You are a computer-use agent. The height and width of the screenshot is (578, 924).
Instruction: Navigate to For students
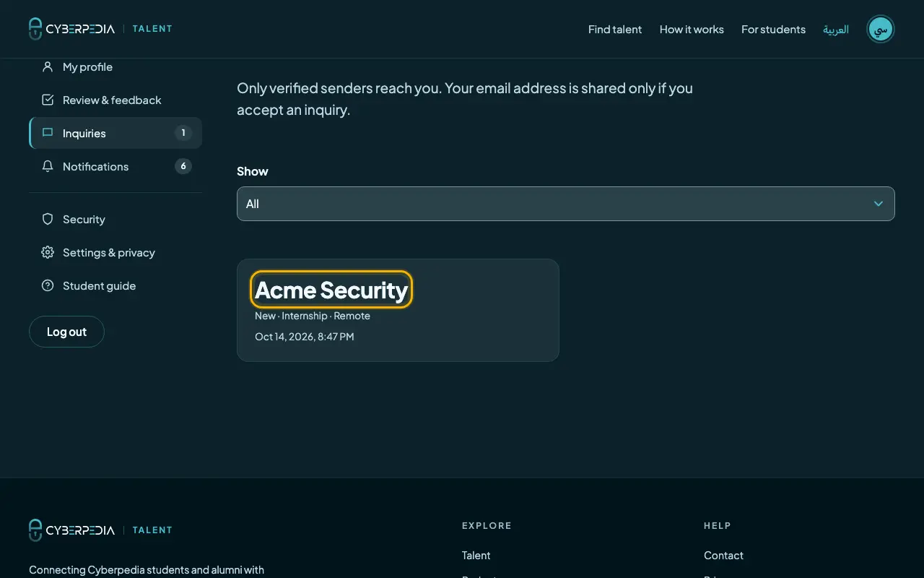tap(773, 29)
